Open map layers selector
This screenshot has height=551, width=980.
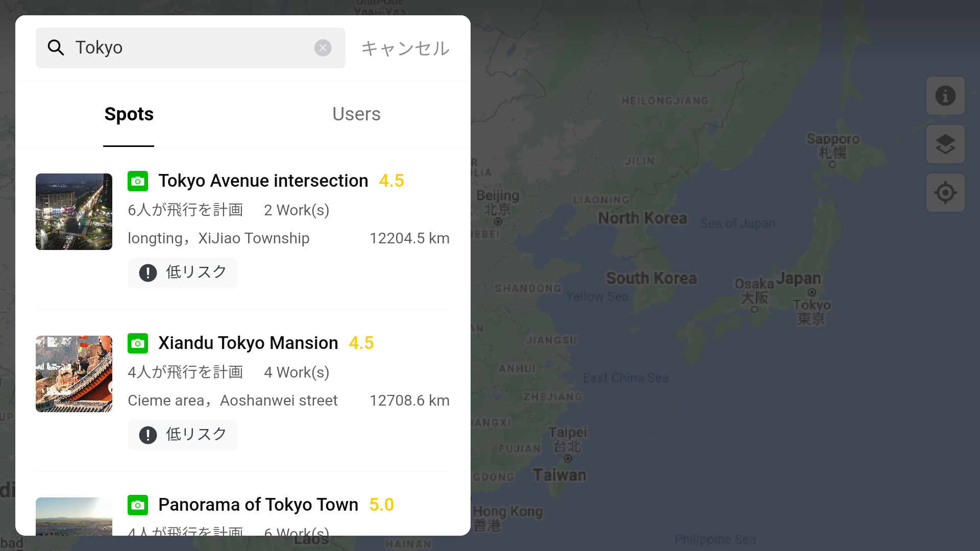[x=945, y=144]
